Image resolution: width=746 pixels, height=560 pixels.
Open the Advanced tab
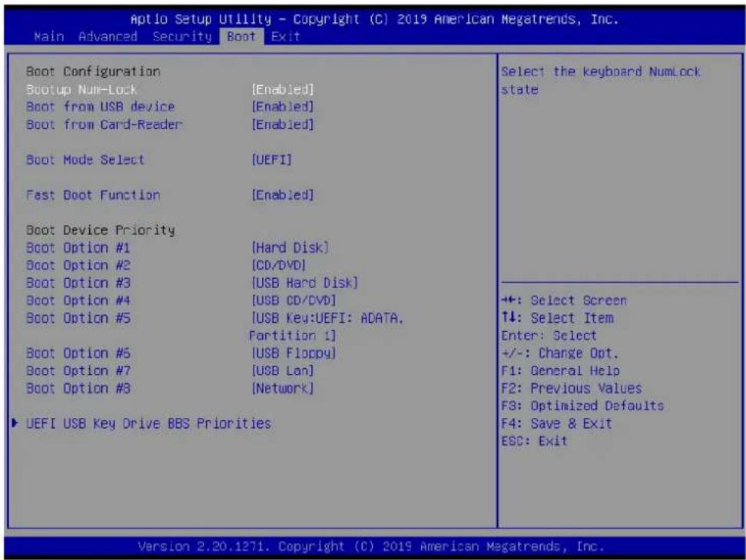[108, 37]
